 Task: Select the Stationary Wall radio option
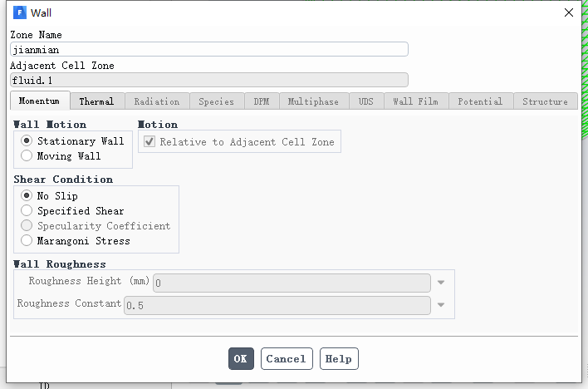click(x=27, y=140)
